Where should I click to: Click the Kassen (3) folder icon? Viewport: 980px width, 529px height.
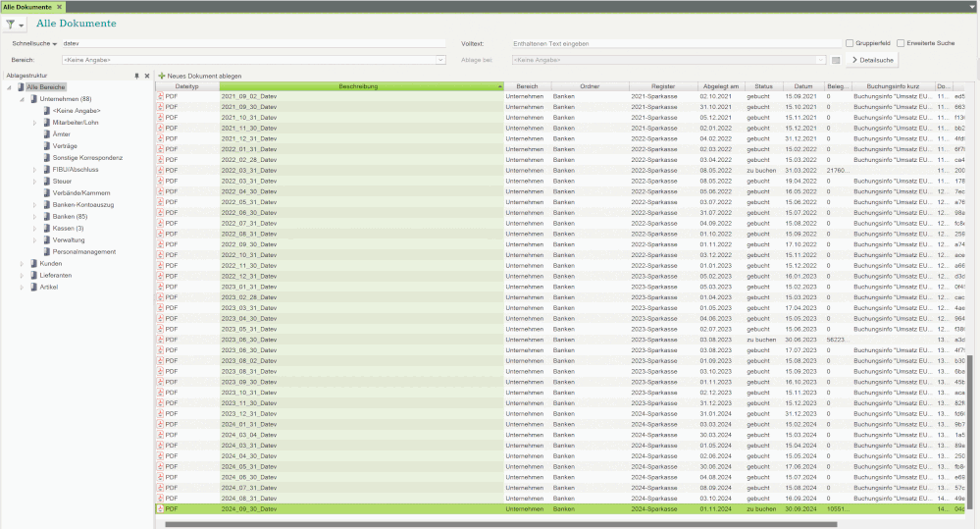47,229
